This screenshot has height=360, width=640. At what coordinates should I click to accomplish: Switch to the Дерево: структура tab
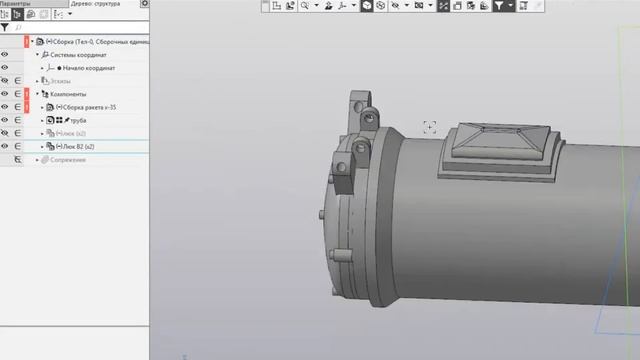96,4
